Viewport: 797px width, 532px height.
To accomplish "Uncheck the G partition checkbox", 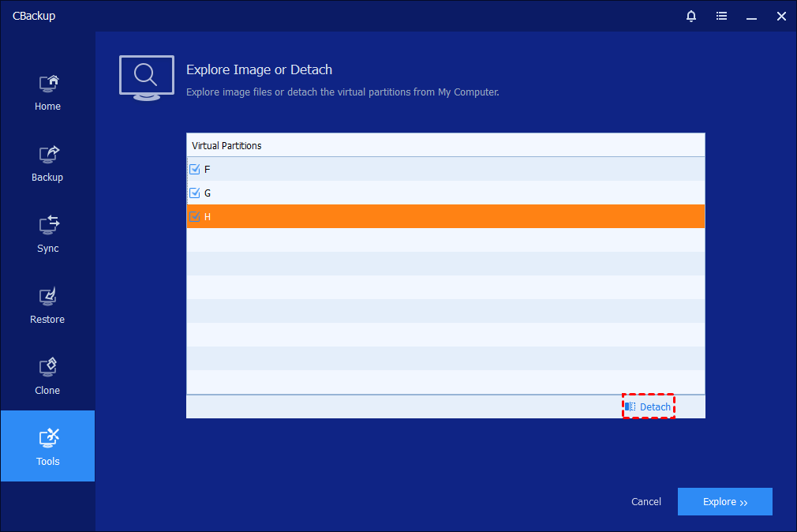I will click(195, 193).
